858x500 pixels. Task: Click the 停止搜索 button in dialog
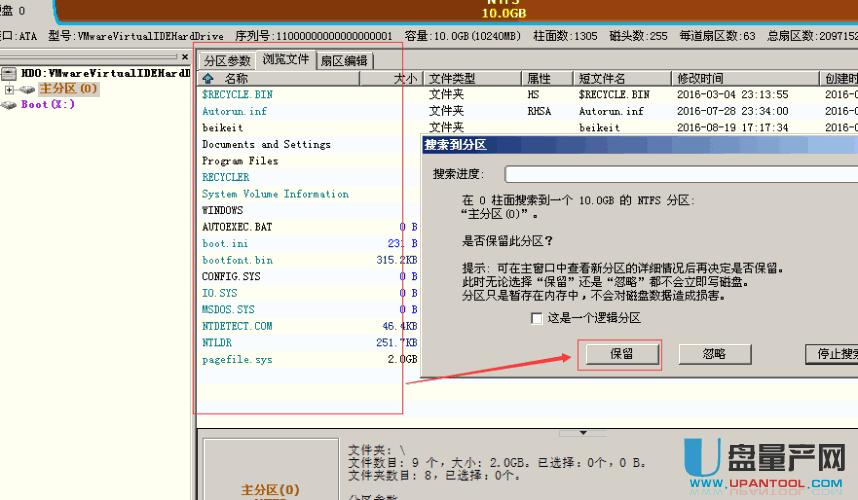[x=832, y=354]
